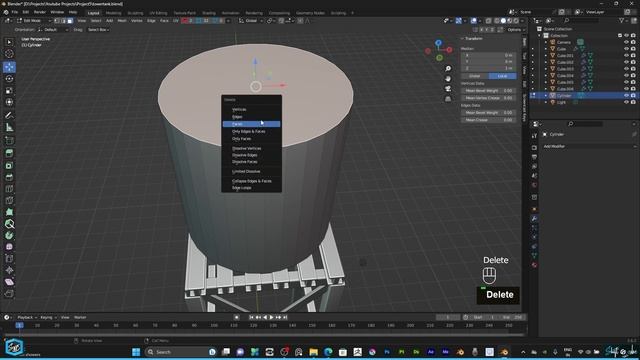Select the Poly Build tool
This screenshot has width=640, height=360.
point(9,212)
